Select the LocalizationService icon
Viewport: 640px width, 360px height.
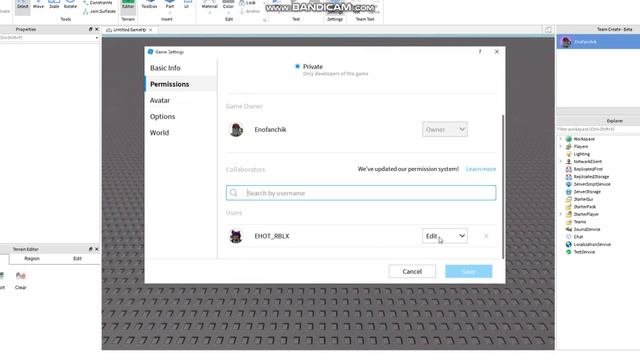tap(569, 244)
